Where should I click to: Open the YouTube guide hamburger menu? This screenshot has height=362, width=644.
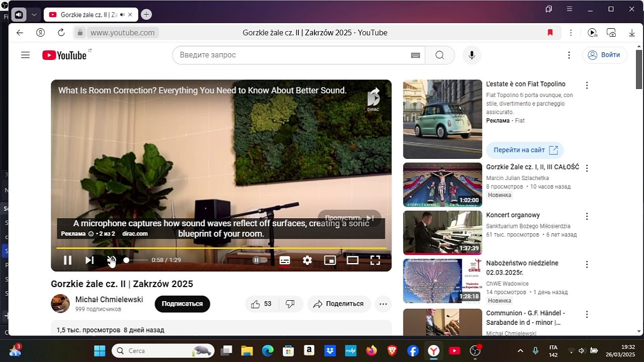26,55
